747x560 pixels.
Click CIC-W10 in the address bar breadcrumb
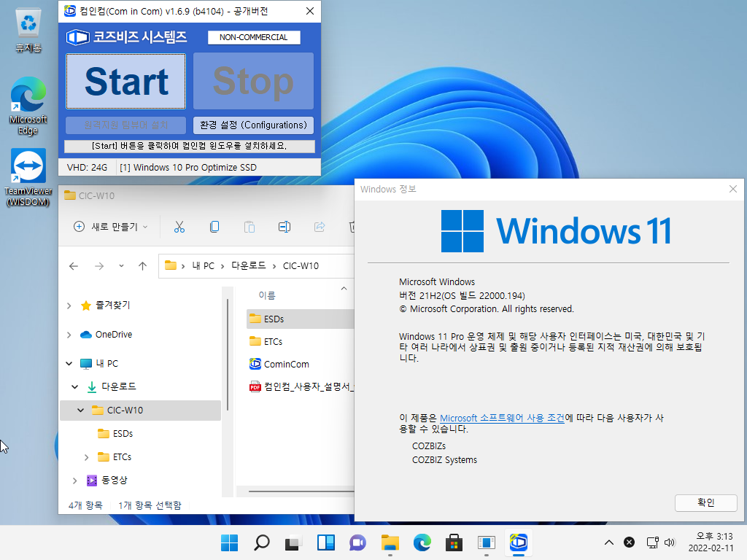(301, 265)
